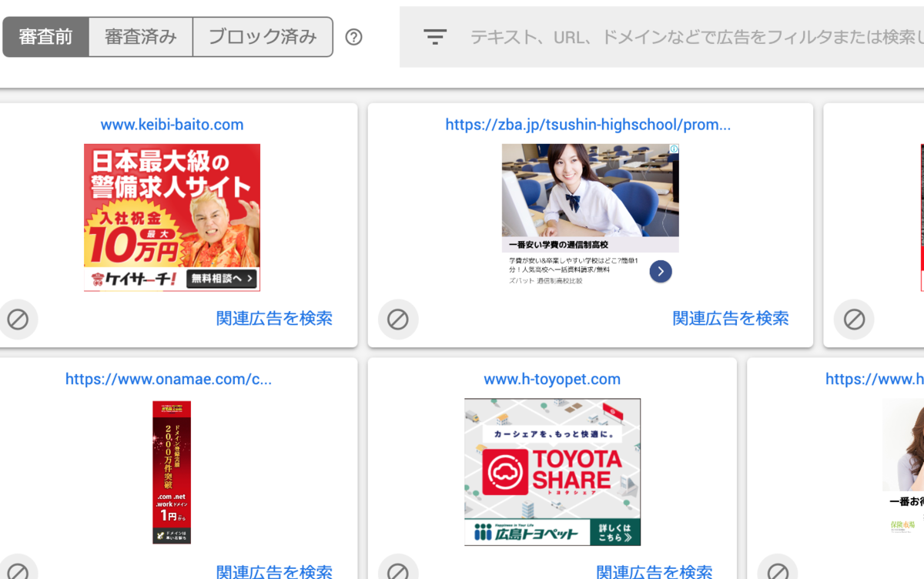Open the ケイサーチ security job ad thumbnail
The height and width of the screenshot is (579, 924).
click(172, 218)
